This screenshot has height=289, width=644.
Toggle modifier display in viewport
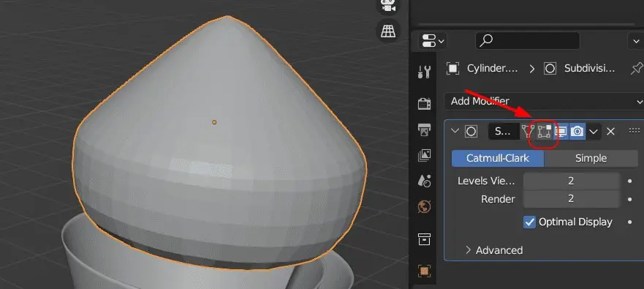[561, 132]
